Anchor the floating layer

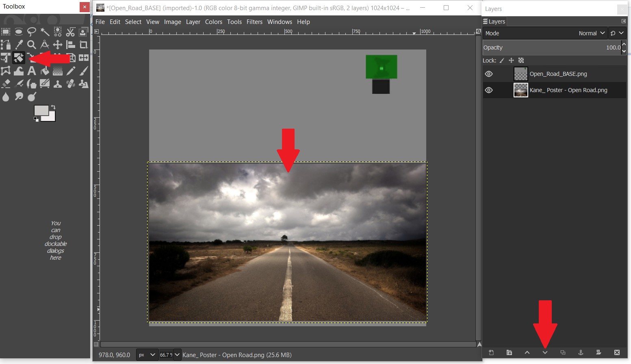click(x=581, y=353)
